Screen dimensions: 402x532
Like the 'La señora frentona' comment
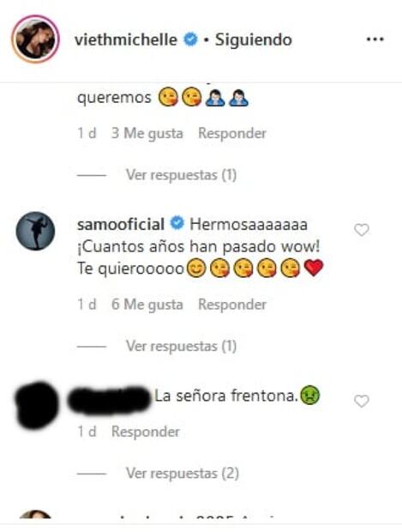pyautogui.click(x=362, y=401)
